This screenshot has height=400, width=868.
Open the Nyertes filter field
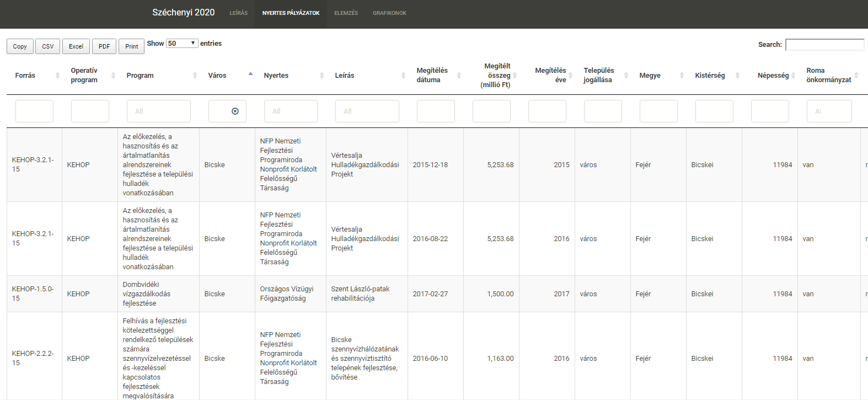[x=291, y=111]
